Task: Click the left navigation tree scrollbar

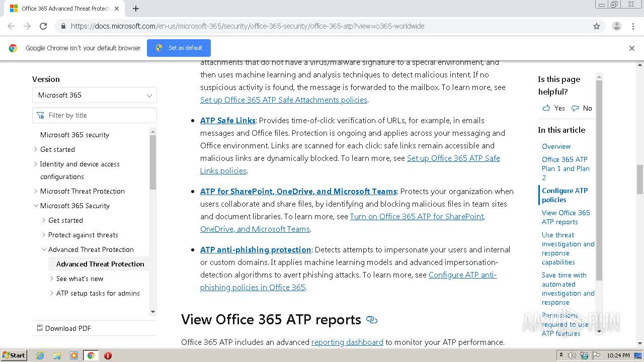Action: point(153,162)
